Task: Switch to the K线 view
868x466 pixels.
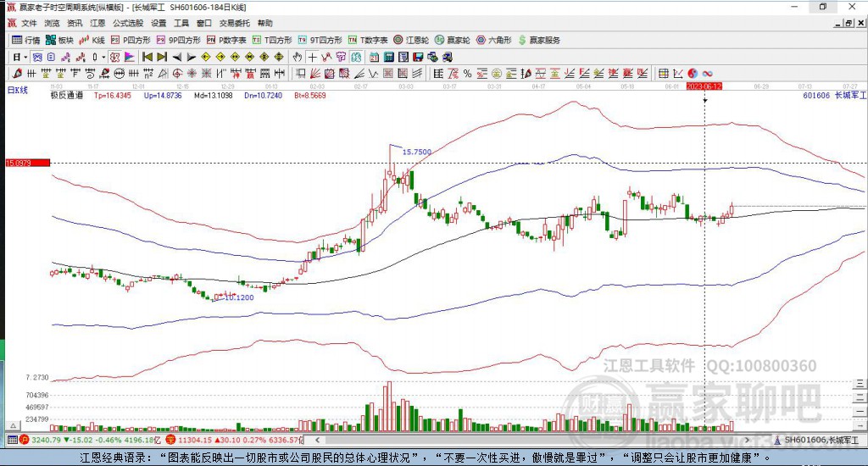Action: tap(92, 40)
